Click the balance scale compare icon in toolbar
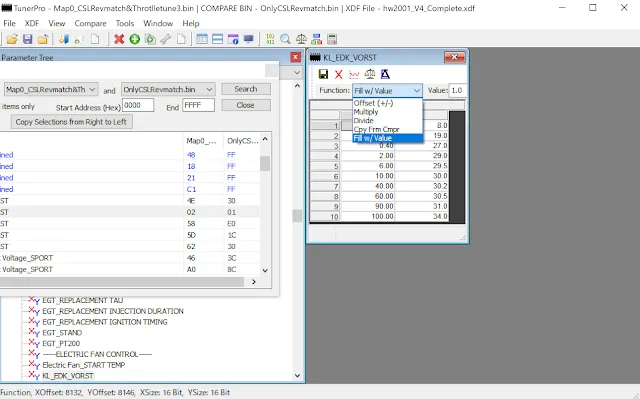 point(301,39)
